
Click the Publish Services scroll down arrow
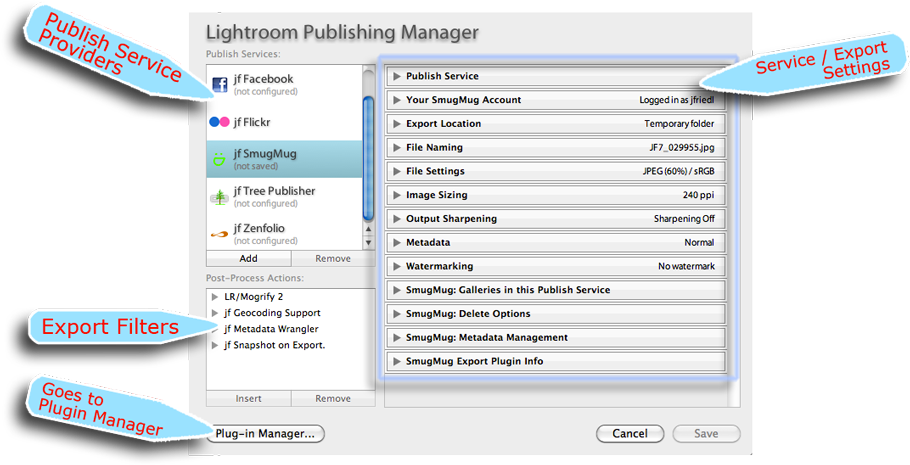tap(368, 243)
